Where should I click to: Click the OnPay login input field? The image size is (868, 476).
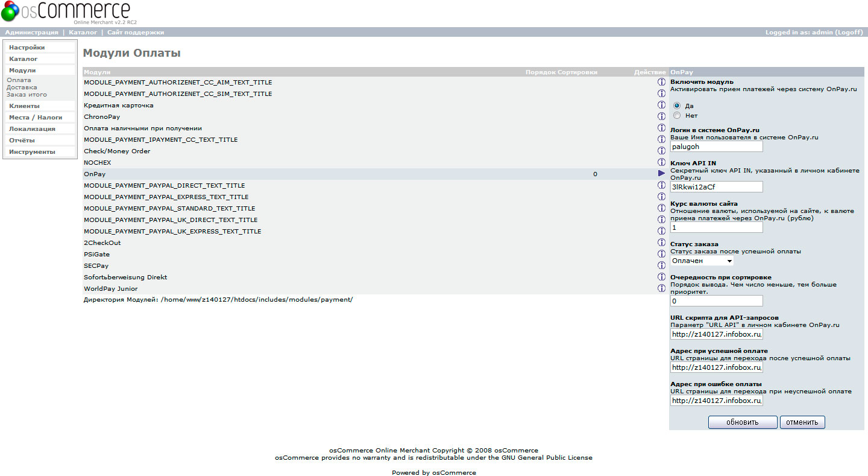coord(716,147)
